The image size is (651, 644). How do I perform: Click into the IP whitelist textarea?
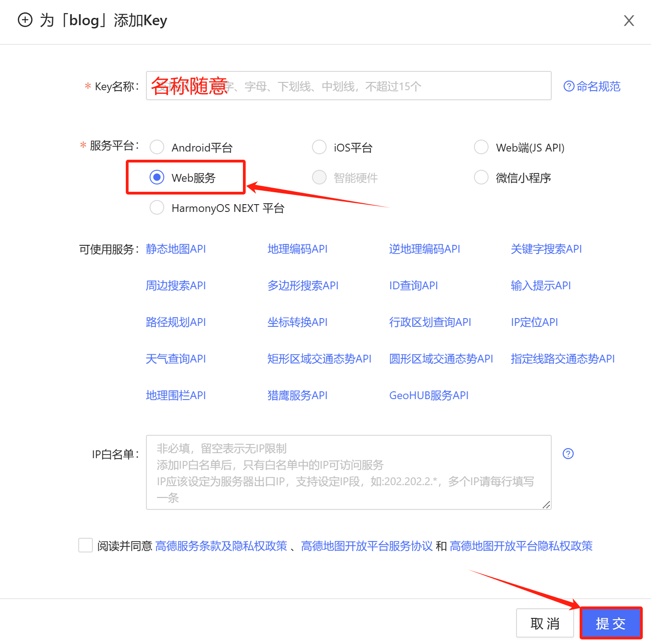[349, 472]
